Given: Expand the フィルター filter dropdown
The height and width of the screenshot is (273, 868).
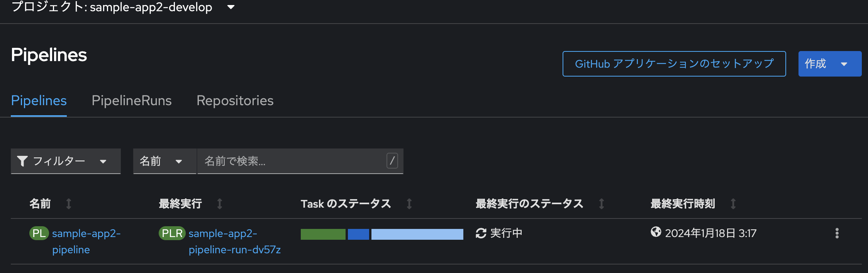Looking at the screenshot, I should pyautogui.click(x=65, y=161).
